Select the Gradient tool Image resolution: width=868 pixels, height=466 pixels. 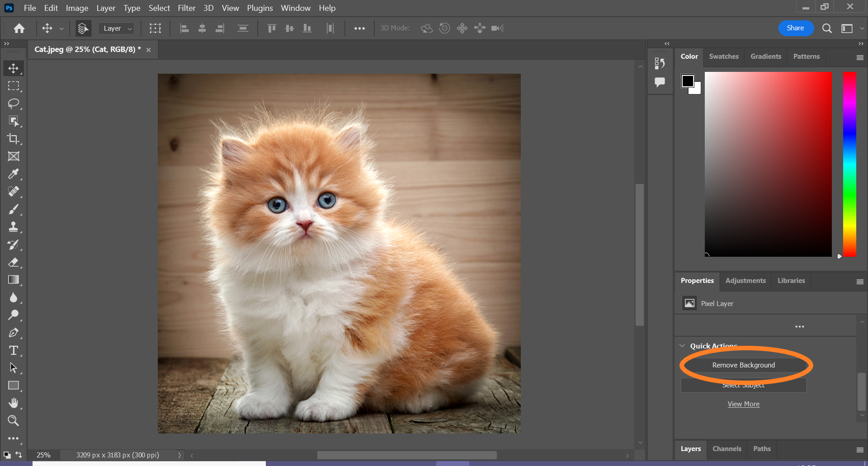(x=14, y=280)
